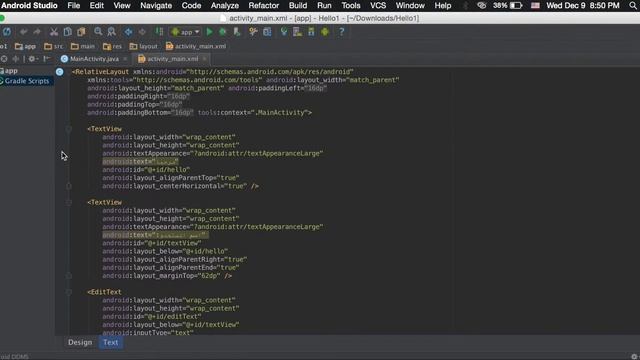Switch to the Design view tab
Viewport: 640px width, 360px height.
coord(80,342)
